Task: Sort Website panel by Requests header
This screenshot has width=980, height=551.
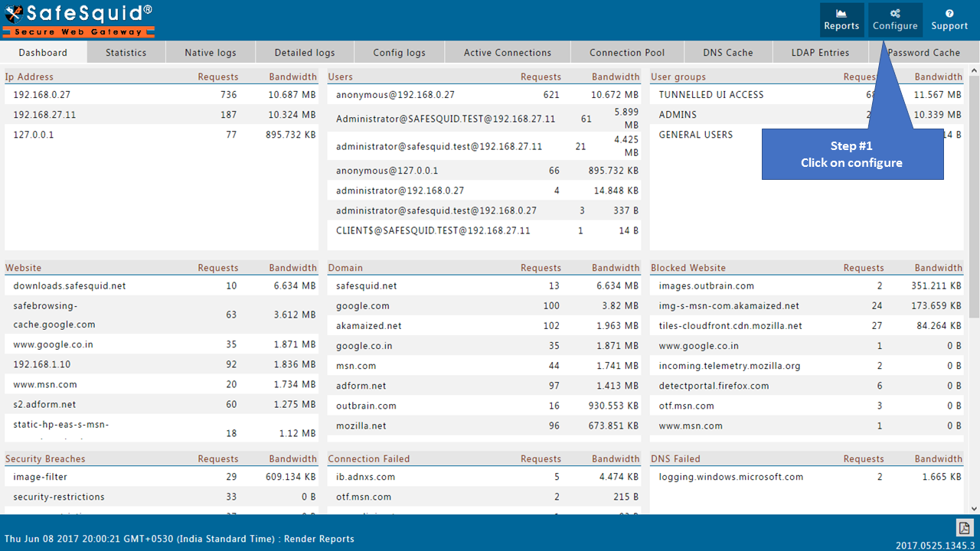Action: 218,267
